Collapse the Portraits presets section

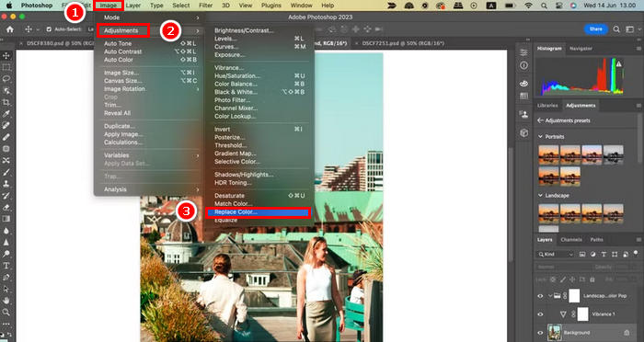click(x=541, y=137)
